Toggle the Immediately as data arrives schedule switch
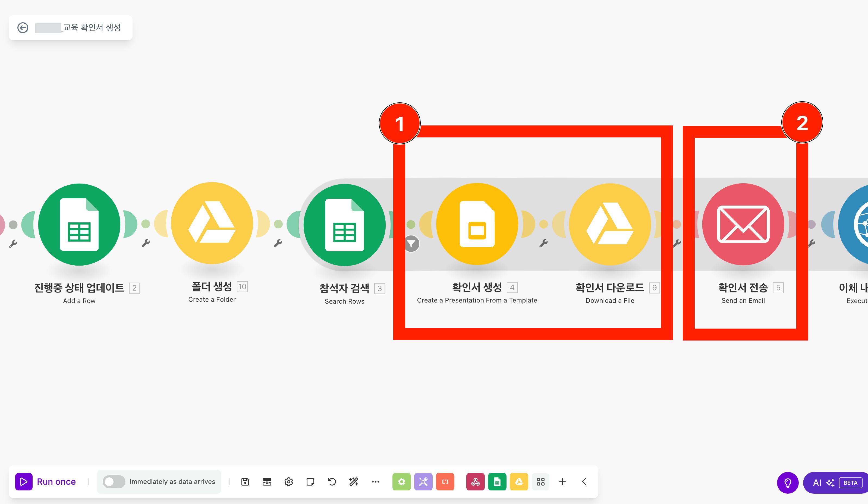 click(114, 482)
